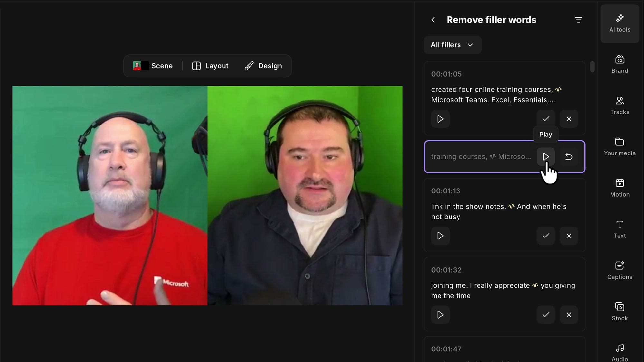
Task: Click the 00:01:32 timestamp
Action: [x=446, y=270]
